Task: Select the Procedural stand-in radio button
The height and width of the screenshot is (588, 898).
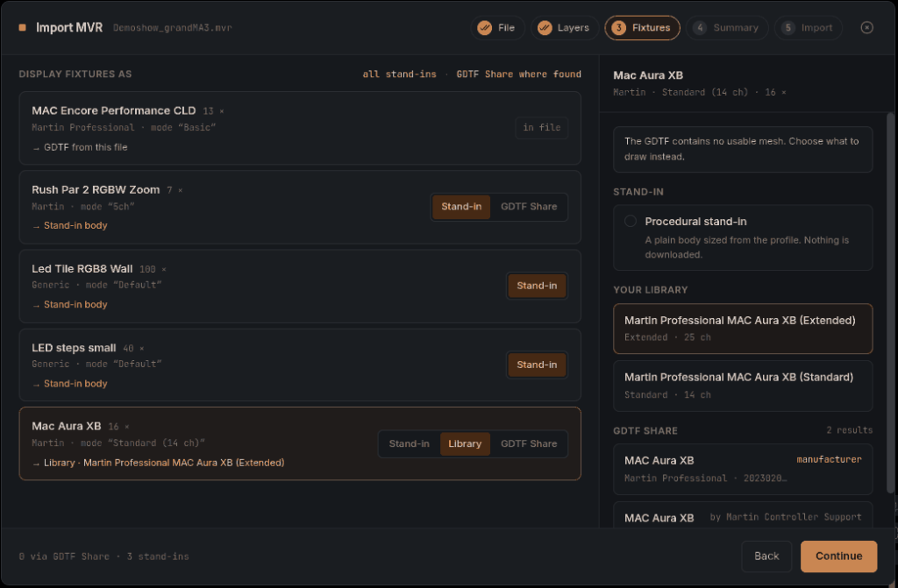Action: [631, 221]
